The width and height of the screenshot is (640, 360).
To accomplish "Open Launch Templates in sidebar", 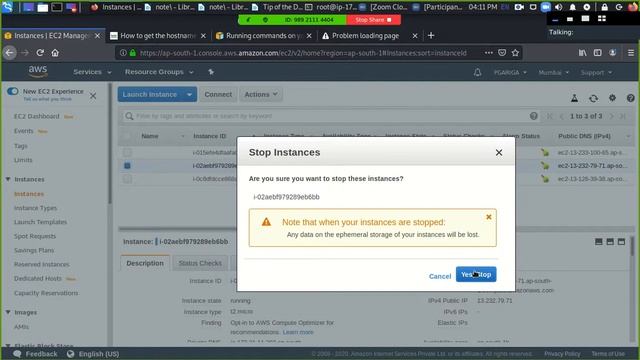I will 40,222.
